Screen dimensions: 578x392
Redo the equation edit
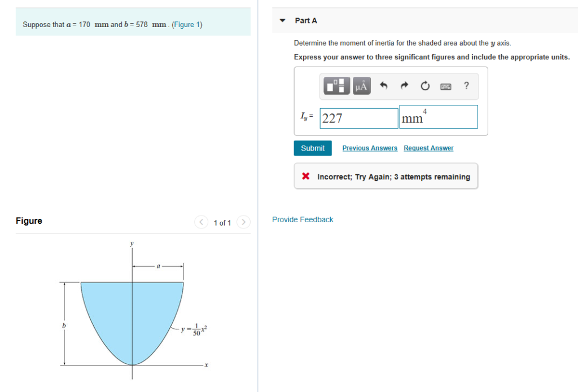point(404,86)
